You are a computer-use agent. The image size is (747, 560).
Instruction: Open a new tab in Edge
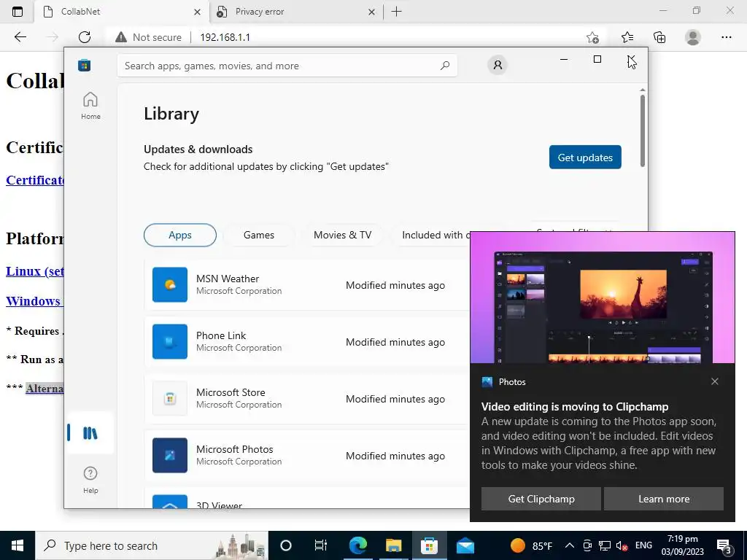pyautogui.click(x=396, y=12)
